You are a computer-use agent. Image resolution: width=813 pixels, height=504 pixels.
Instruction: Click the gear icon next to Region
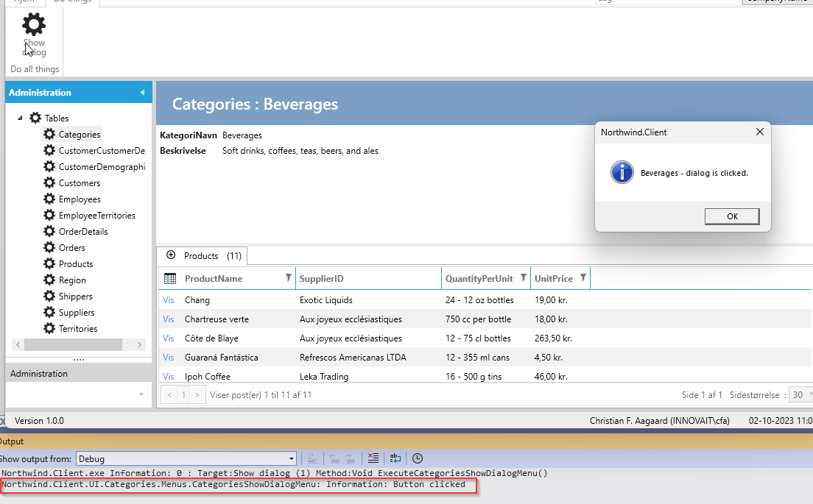pos(49,280)
